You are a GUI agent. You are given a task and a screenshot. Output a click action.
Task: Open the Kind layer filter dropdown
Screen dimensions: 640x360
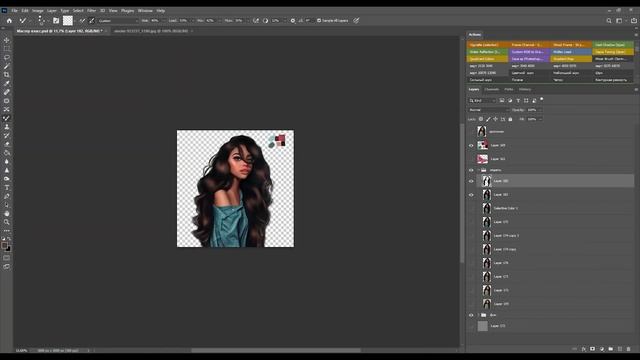pyautogui.click(x=482, y=100)
